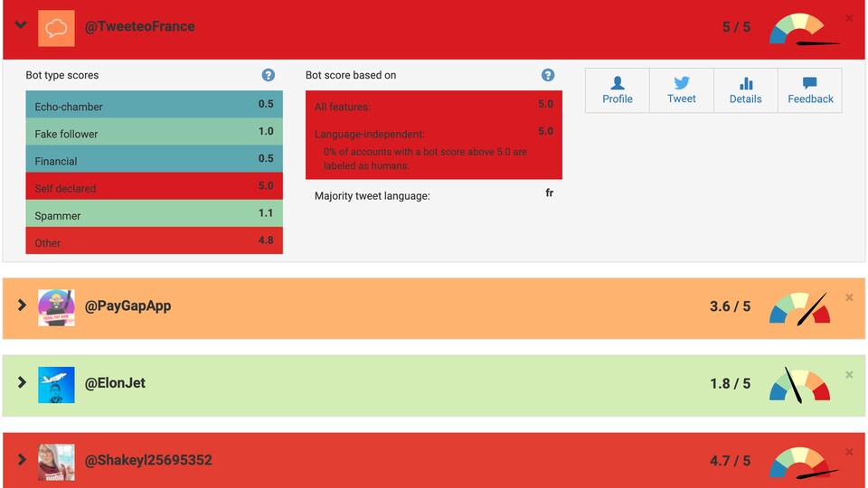Click the 'fr' language value
The image size is (868, 488).
pos(549,193)
